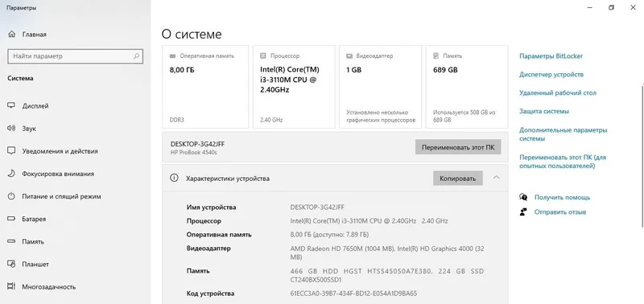Click the disk icon on Память card
Screen dimensions: 644x304
coord(436,55)
